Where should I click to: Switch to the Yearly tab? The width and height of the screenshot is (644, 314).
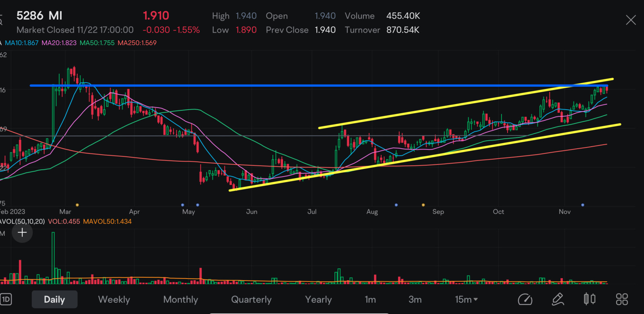pyautogui.click(x=318, y=299)
